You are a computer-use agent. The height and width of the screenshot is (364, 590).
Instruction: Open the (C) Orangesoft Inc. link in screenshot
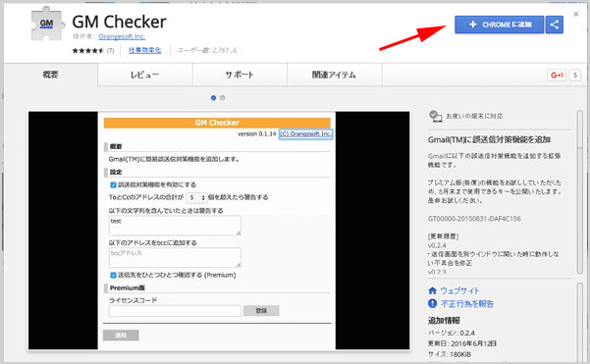point(305,133)
